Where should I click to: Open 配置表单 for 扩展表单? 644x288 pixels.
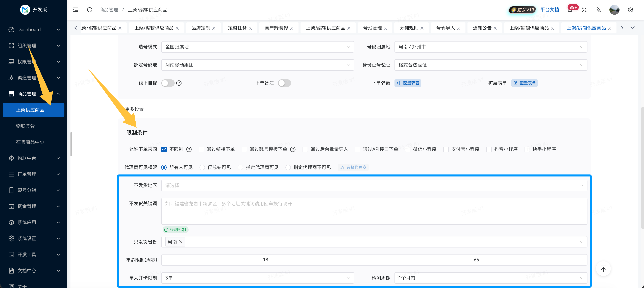click(x=525, y=83)
